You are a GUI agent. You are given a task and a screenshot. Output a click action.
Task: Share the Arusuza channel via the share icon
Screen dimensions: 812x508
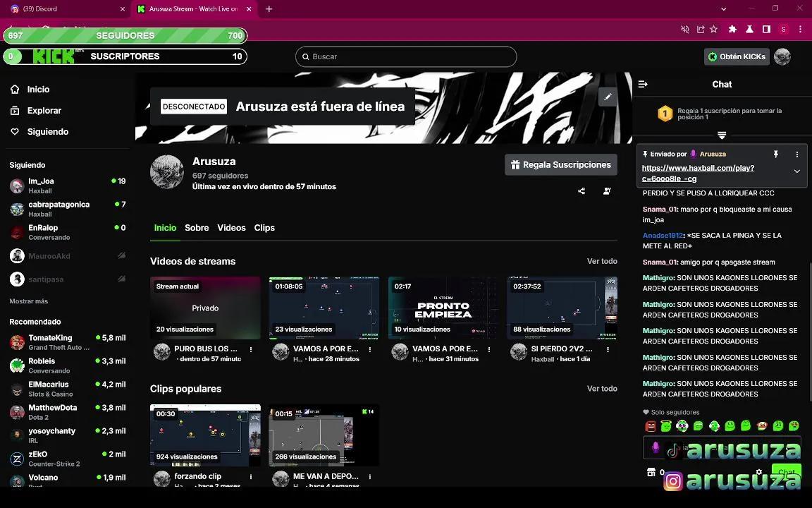(581, 190)
